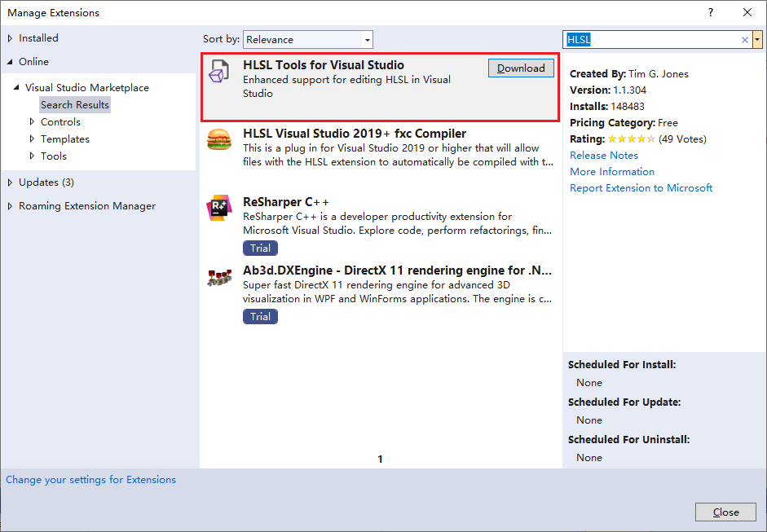The height and width of the screenshot is (532, 767).
Task: Select the HLSL Visual Studio 2019+ fxc Compiler title
Action: [x=354, y=134]
